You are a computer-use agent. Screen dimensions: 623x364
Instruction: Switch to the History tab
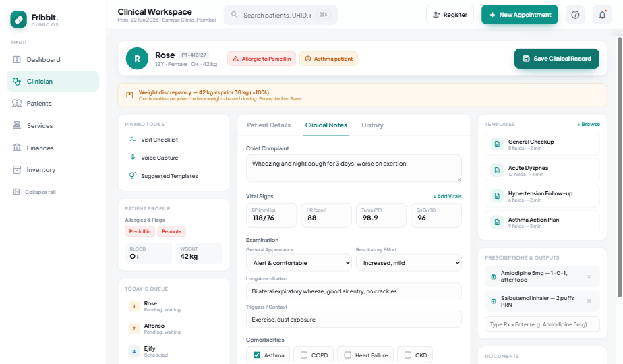pyautogui.click(x=372, y=125)
